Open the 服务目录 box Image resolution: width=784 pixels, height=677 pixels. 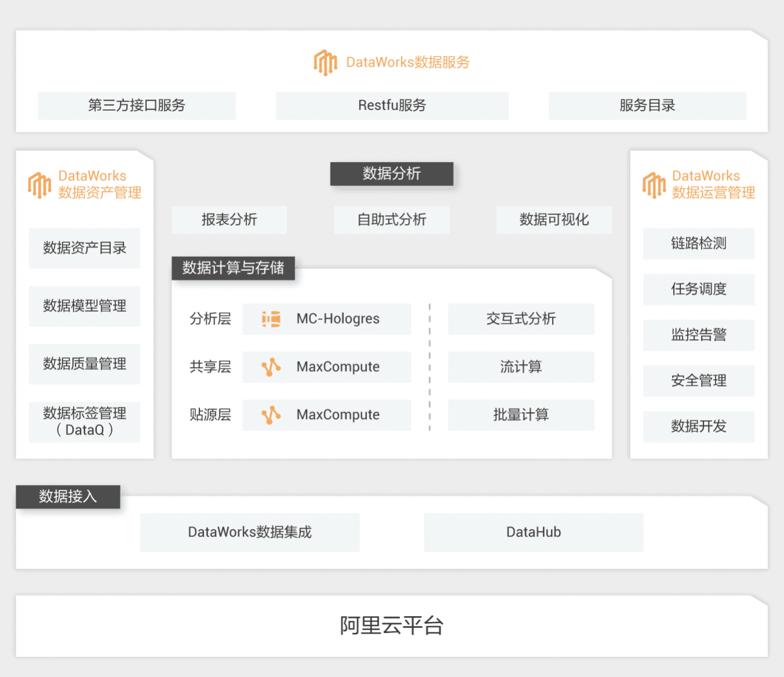(647, 105)
